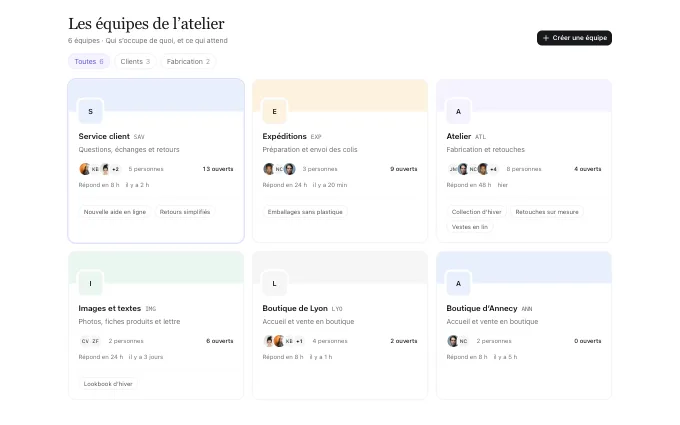
Task: Click the ATL team code label
Action: pos(480,137)
